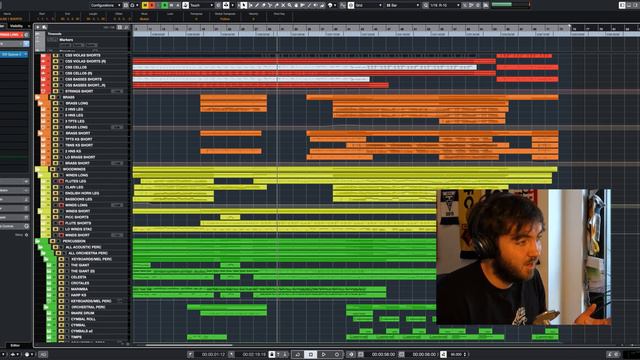The width and height of the screenshot is (640, 360).
Task: Collapse the ORCHESTRAL PERC folder
Action: (x=46, y=307)
